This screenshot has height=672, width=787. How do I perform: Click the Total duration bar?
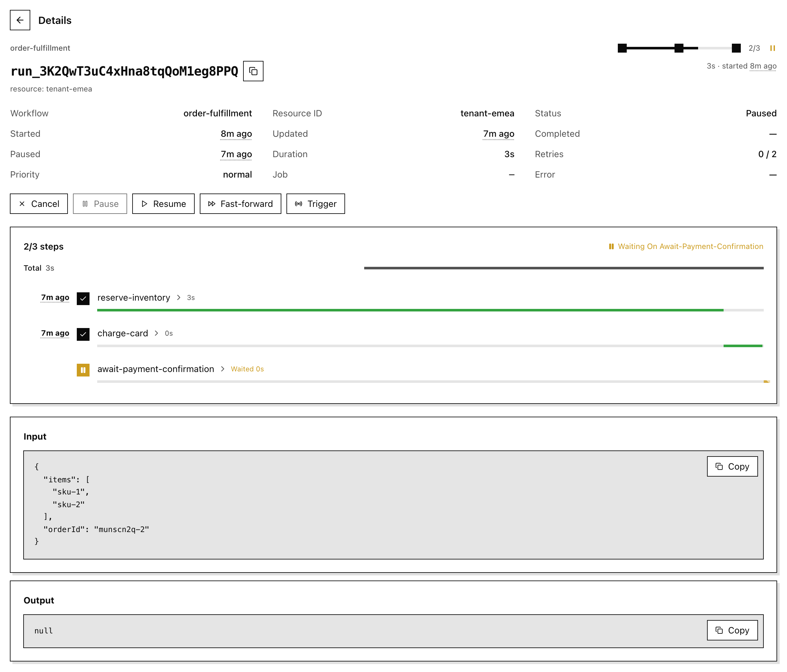click(x=564, y=268)
